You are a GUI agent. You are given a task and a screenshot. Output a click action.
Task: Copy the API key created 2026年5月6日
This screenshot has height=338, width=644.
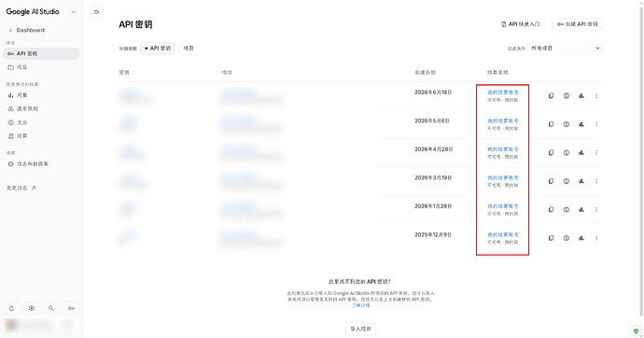(x=552, y=124)
